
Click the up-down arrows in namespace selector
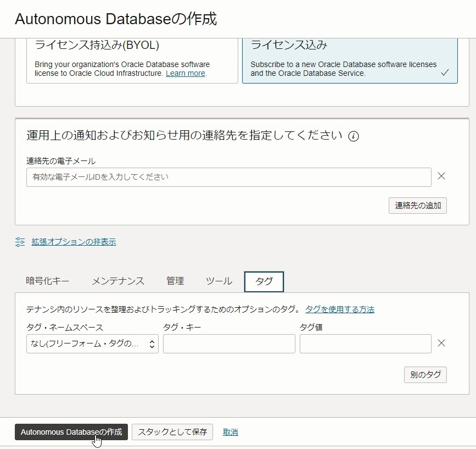(x=152, y=344)
